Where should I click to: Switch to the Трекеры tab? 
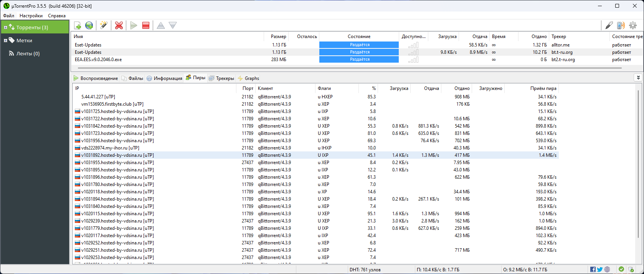(221, 78)
